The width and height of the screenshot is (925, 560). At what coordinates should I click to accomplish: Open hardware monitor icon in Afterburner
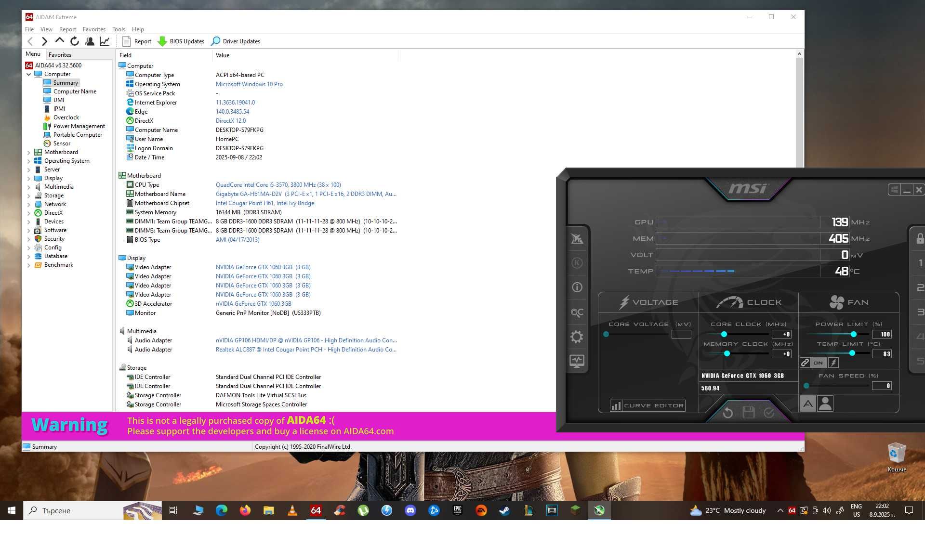(577, 361)
